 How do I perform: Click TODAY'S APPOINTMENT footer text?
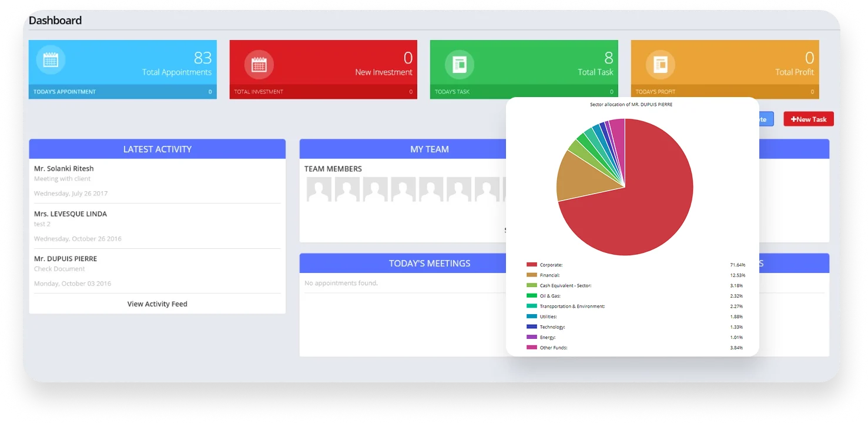pos(65,92)
